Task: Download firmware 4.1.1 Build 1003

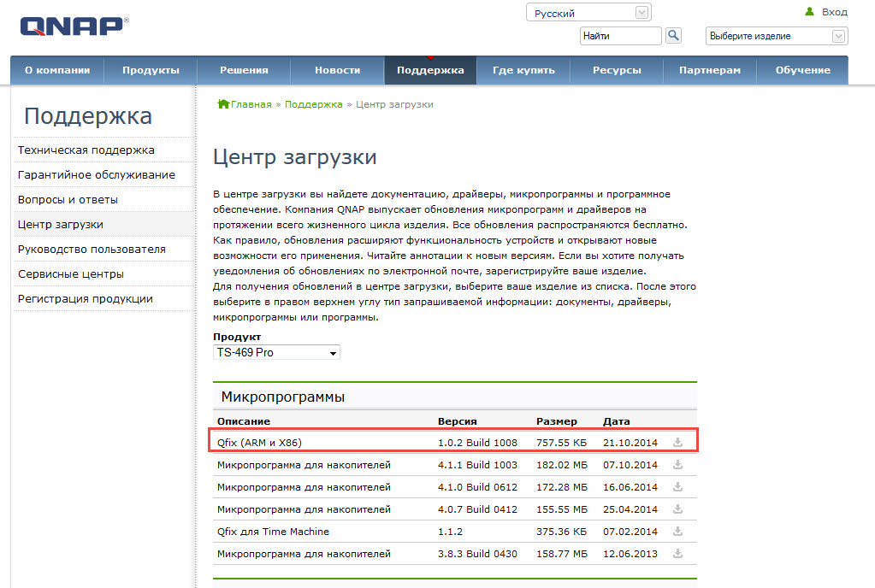Action: point(677,464)
